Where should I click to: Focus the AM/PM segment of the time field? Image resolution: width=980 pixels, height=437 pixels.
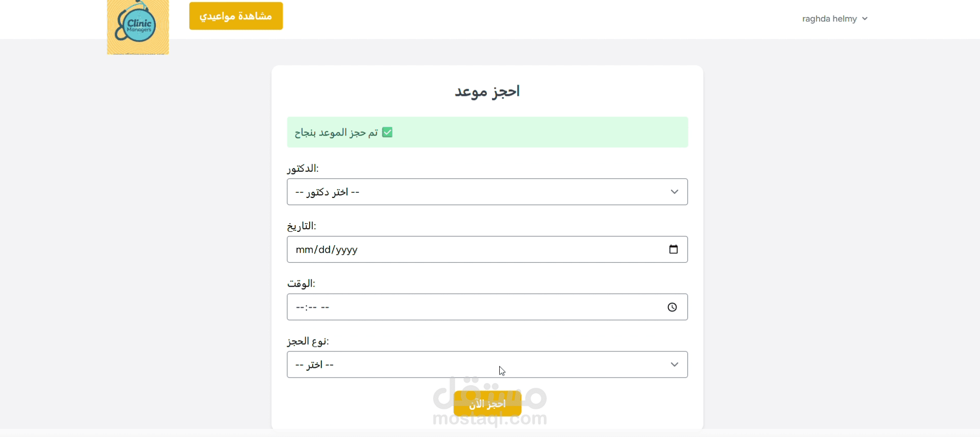325,307
